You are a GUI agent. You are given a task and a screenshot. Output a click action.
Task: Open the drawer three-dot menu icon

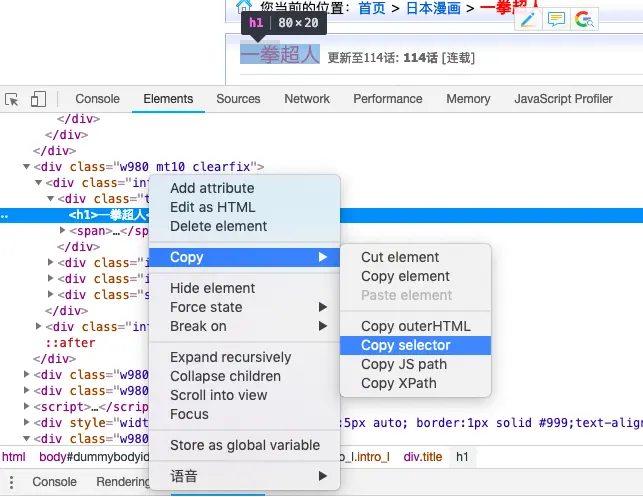(x=11, y=482)
